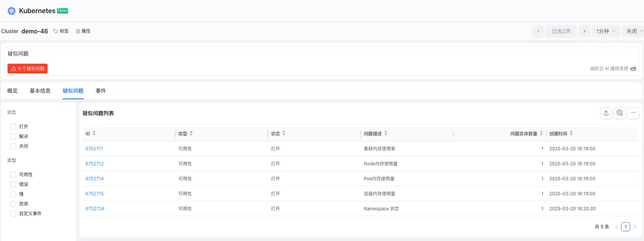
Task: Click the red 5 个疑似问题 button
Action: pyautogui.click(x=28, y=68)
